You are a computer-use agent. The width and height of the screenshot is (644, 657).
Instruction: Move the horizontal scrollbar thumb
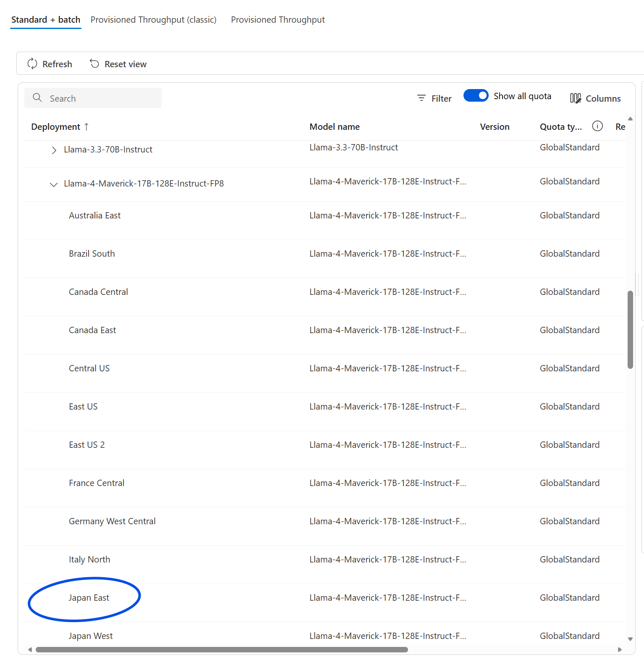(222, 649)
